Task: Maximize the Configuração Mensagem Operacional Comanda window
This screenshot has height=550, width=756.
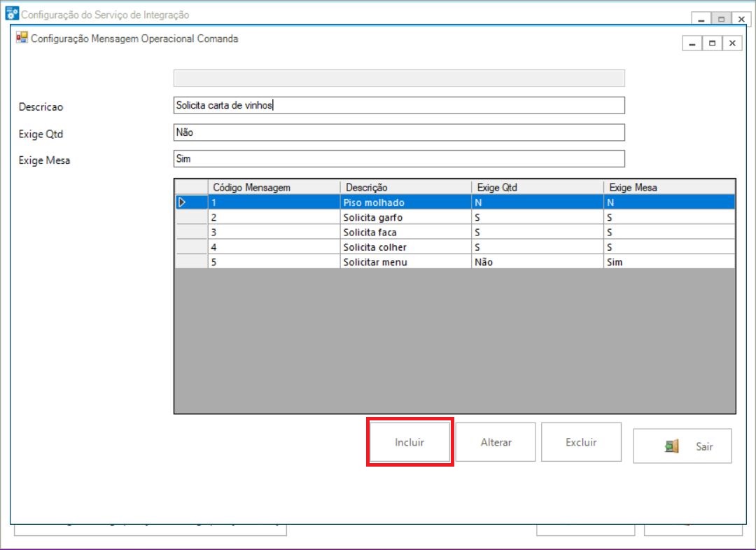Action: [x=712, y=43]
